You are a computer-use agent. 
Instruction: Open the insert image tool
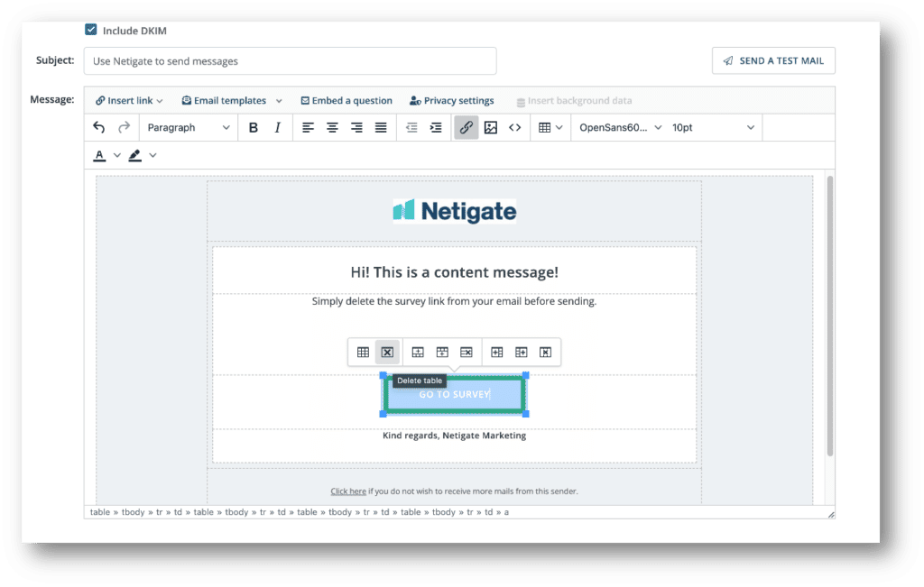[x=490, y=128]
